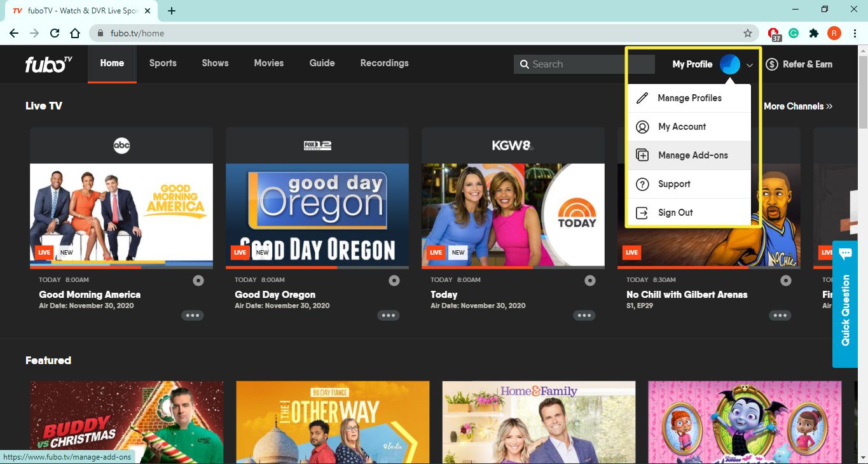Image resolution: width=868 pixels, height=464 pixels.
Task: Click the No Chill with Gilbert Arenas title
Action: 687,295
